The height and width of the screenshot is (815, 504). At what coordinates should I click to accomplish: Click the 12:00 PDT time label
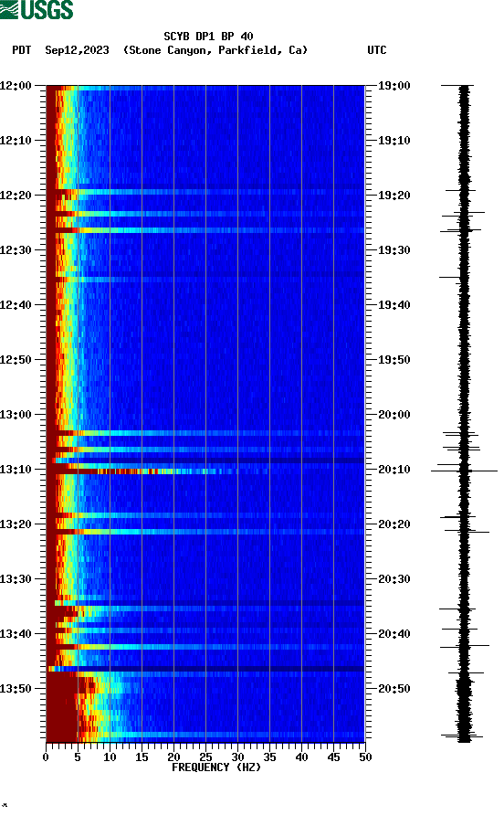click(16, 86)
